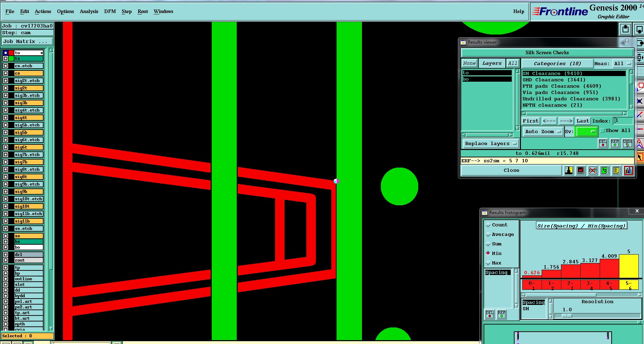This screenshot has height=344, width=644.
Task: Toggle display of the sig2t layer
Action: [6, 88]
